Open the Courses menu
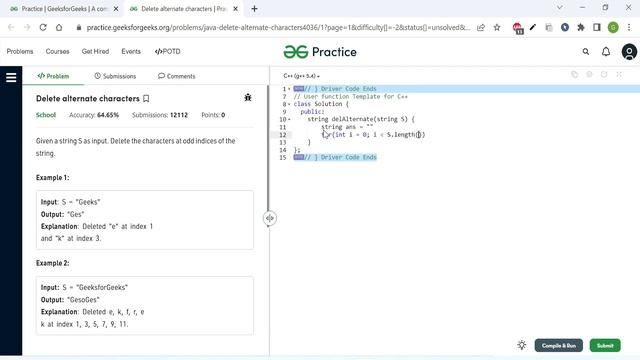 (x=58, y=51)
